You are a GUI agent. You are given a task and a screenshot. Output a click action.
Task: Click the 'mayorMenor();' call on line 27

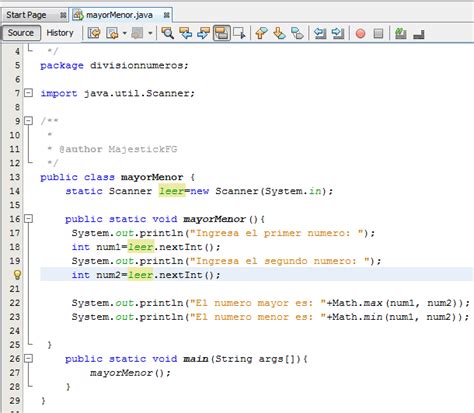(x=130, y=373)
